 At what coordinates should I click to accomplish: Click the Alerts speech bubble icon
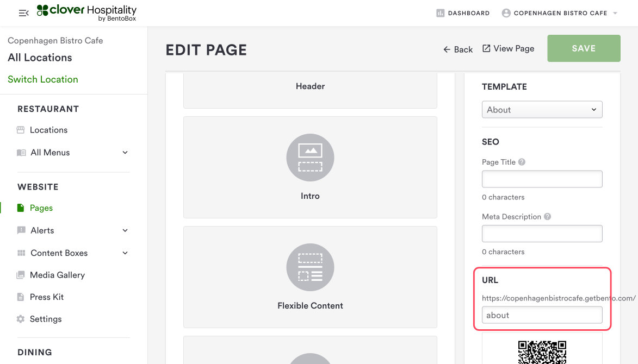click(21, 230)
